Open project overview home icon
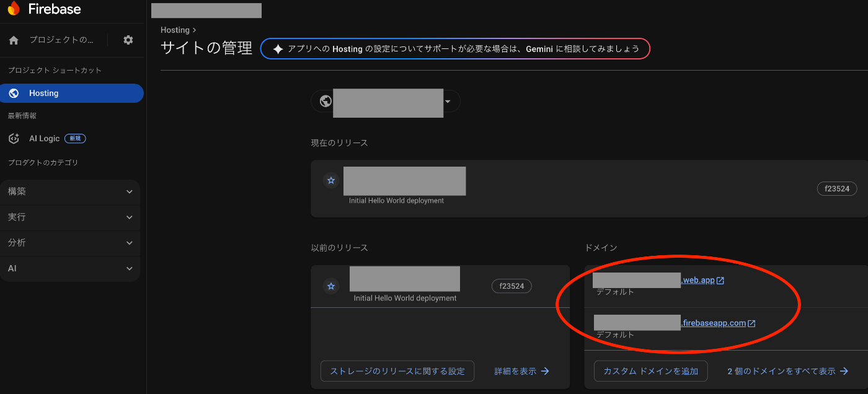This screenshot has width=868, height=394. pos(14,40)
